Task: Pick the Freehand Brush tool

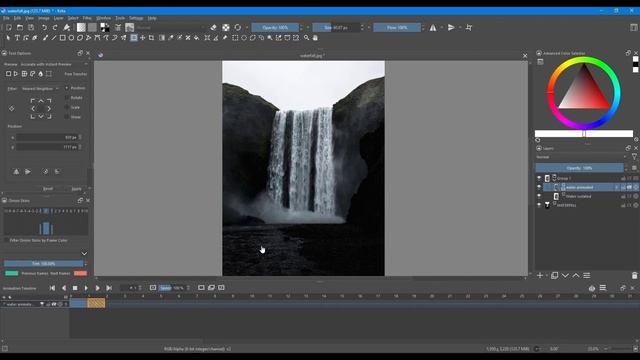Action: click(x=45, y=38)
